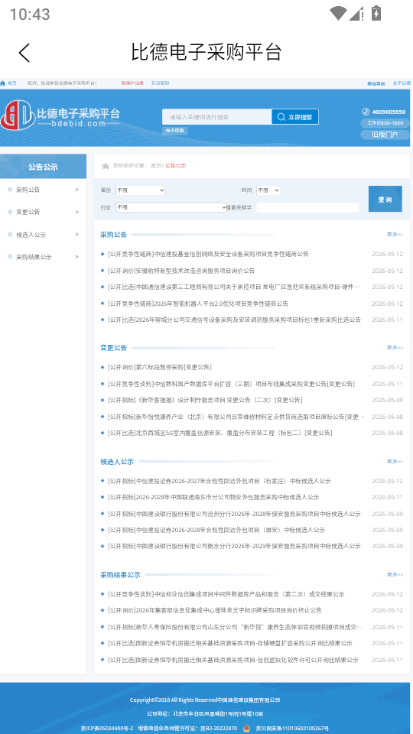Click 更多>> beside the 候选人公示 section
Screen dimensions: 413x734
[395, 462]
